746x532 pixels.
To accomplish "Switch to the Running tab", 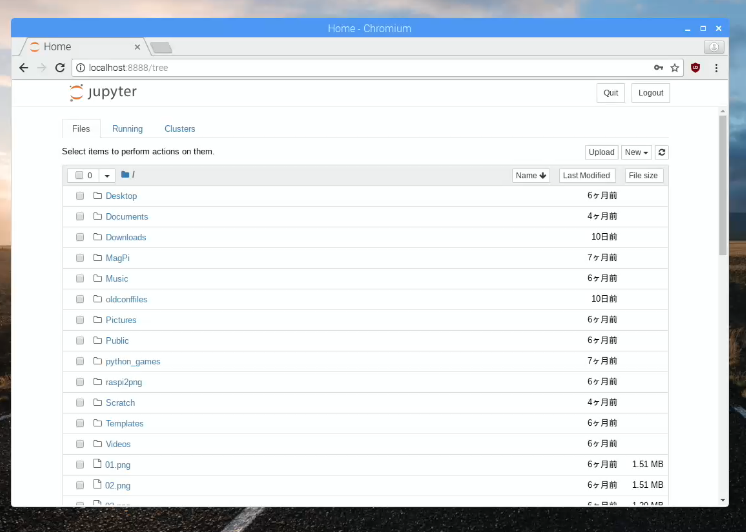I will [x=128, y=128].
